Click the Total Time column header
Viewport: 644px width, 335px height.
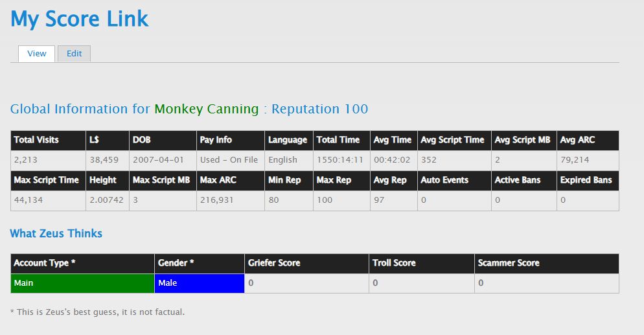pyautogui.click(x=341, y=141)
